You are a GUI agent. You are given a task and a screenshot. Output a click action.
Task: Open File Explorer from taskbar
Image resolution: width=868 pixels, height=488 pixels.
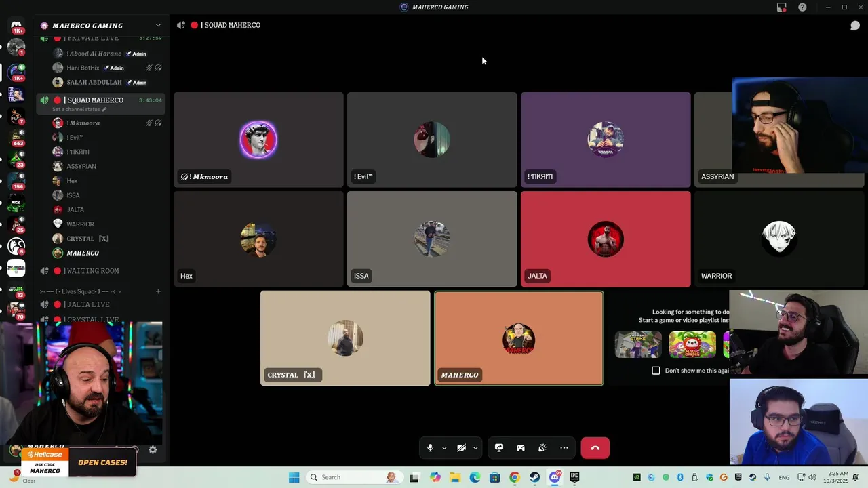point(454,477)
